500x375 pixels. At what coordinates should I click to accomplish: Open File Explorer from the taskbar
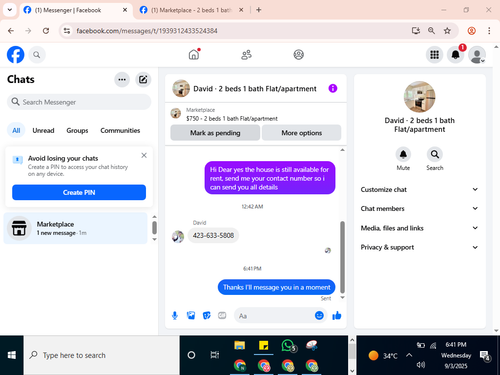coord(239,346)
